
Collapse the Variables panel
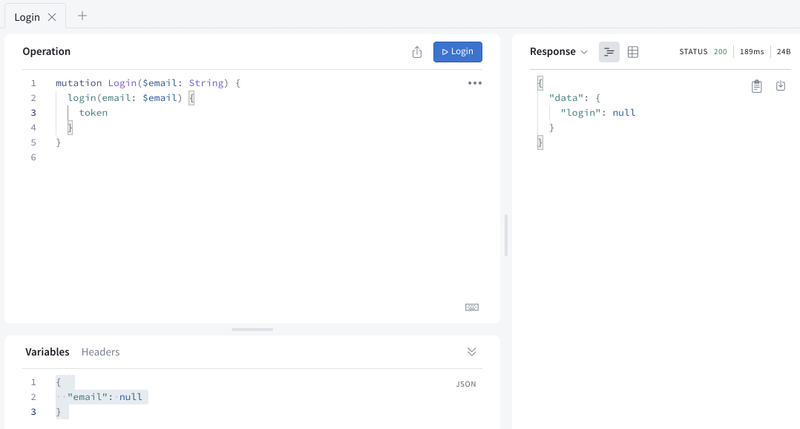[471, 351]
